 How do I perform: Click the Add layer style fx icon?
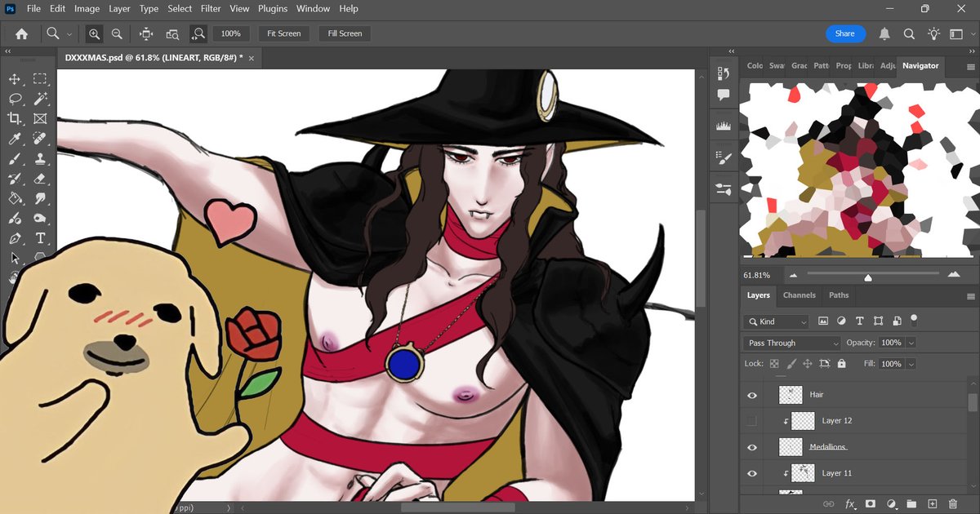850,504
